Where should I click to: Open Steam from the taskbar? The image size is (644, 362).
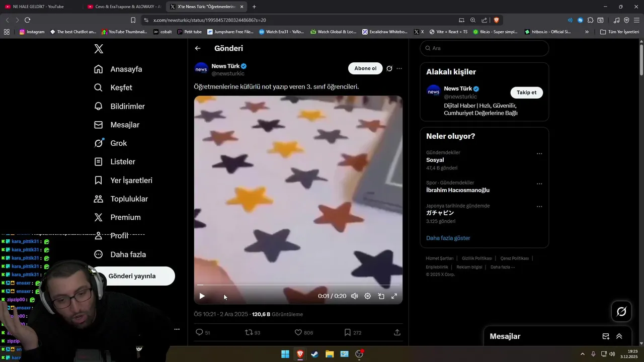pyautogui.click(x=315, y=354)
